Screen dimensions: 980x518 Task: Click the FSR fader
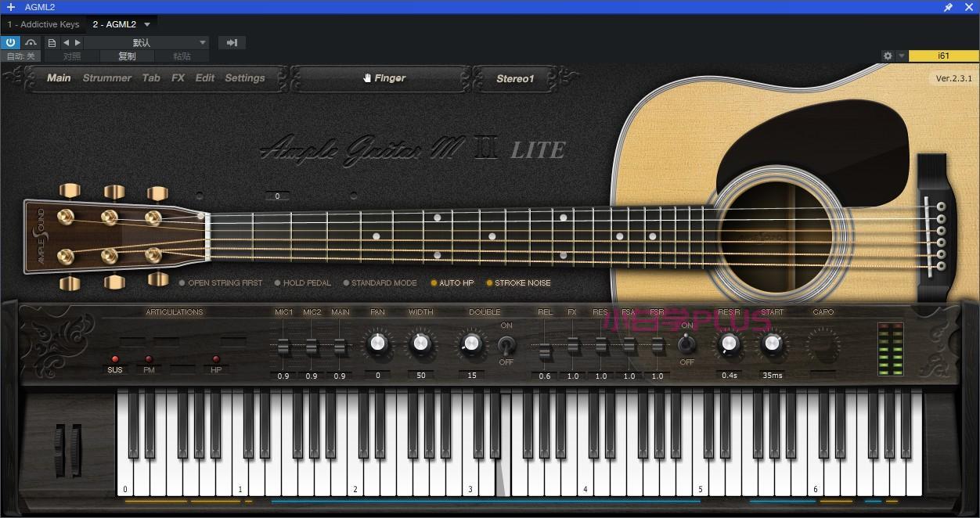658,345
